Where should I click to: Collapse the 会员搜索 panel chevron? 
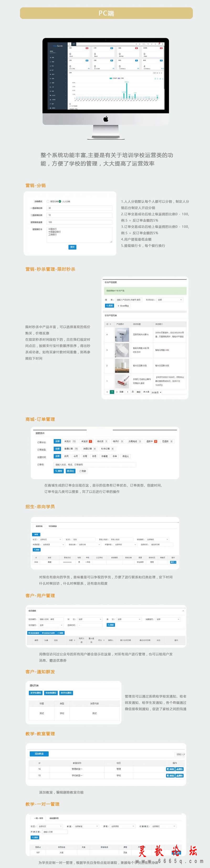point(183,611)
